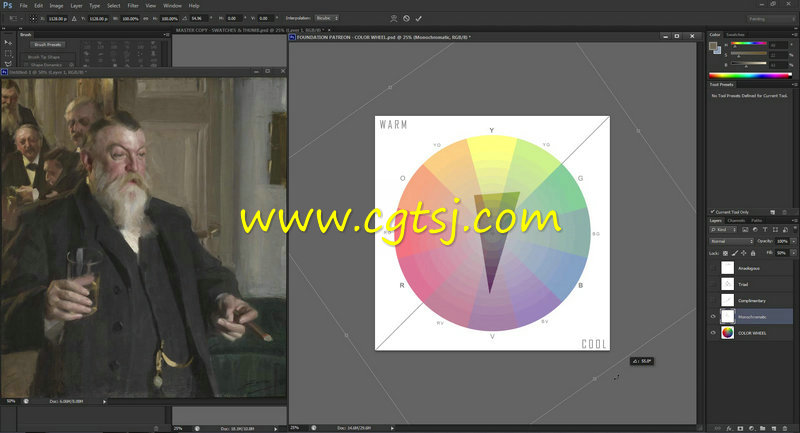Create a new group folder icon
The width and height of the screenshot is (800, 433).
[763, 428]
